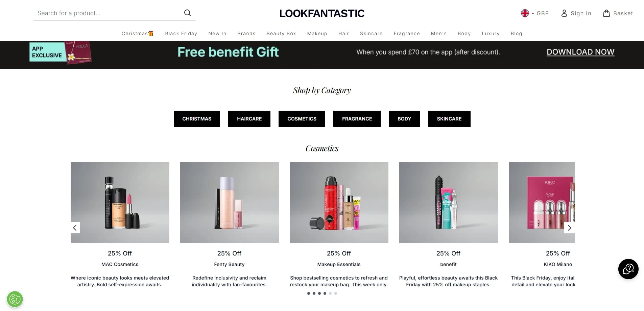Select the third carousel pagination dot
The image size is (644, 311).
(319, 293)
